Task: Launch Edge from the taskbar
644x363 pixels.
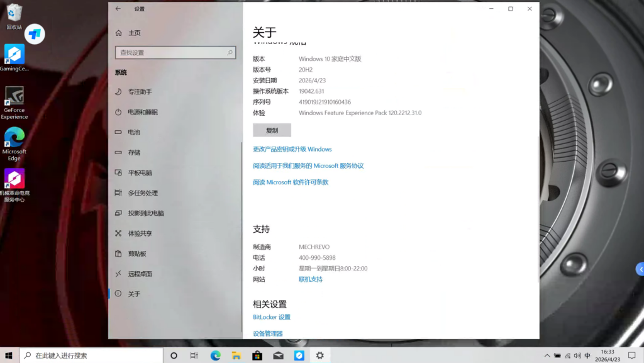Action: pos(215,355)
